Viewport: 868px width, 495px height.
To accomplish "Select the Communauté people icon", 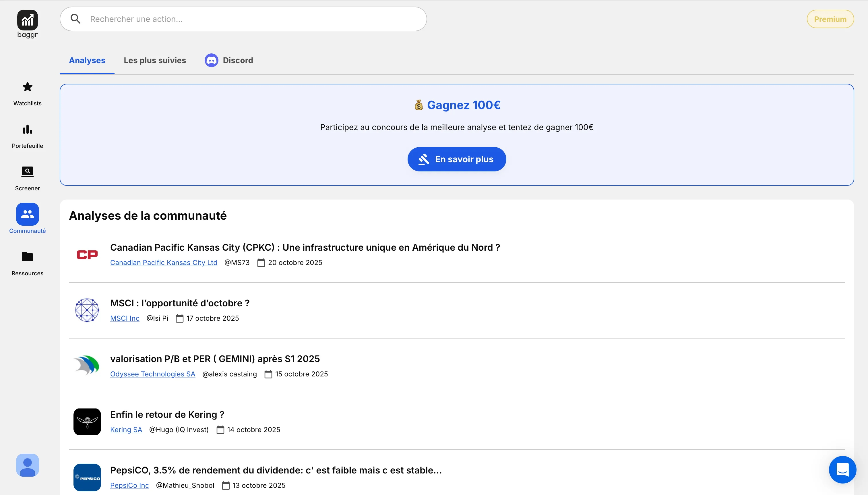I will coord(27,214).
